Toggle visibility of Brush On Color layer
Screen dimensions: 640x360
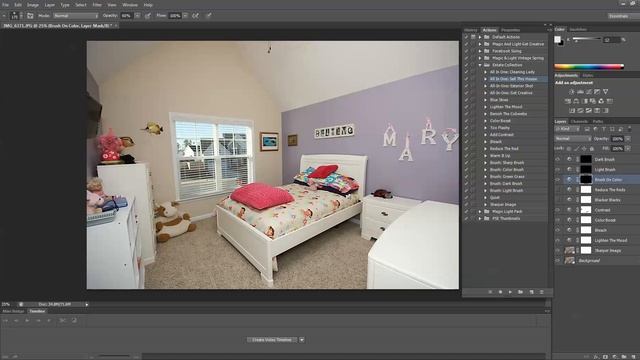pyautogui.click(x=558, y=180)
